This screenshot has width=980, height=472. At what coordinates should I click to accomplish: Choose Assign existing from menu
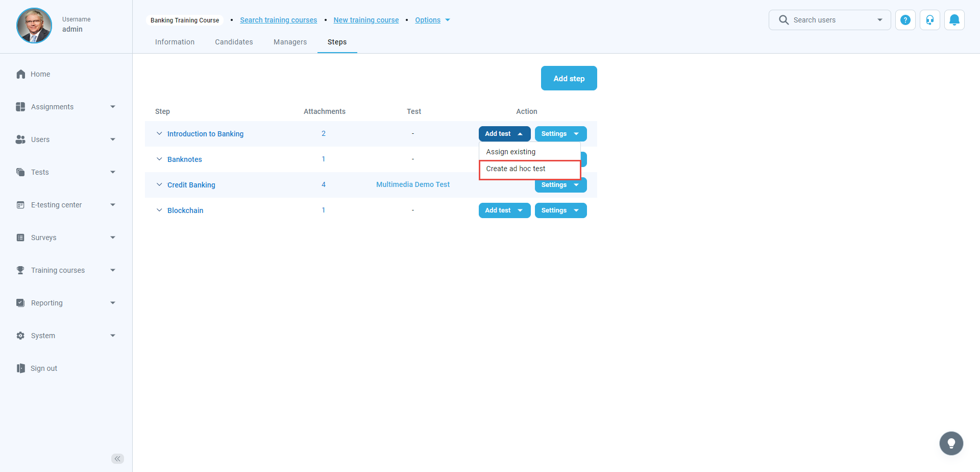(511, 152)
